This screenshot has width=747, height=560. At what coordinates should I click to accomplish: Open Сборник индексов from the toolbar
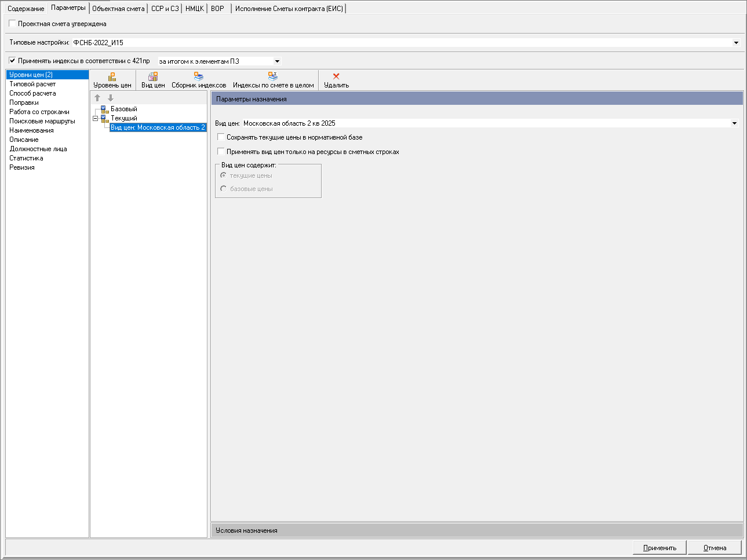click(x=199, y=76)
